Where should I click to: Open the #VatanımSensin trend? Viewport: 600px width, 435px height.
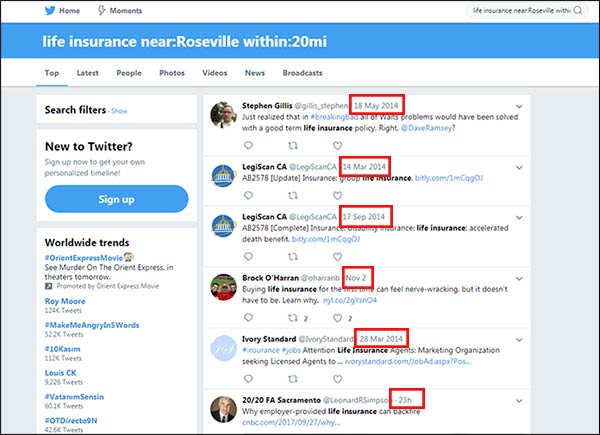(74, 396)
